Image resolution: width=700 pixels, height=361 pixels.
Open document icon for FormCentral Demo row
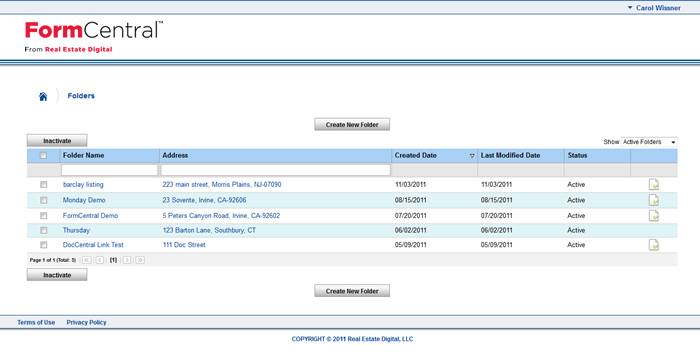tap(654, 216)
